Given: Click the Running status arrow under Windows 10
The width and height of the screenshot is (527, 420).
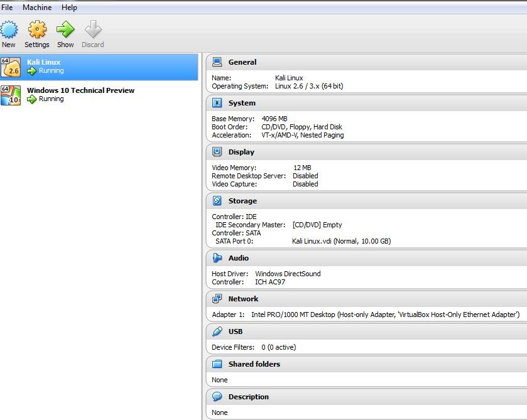Looking at the screenshot, I should [31, 99].
